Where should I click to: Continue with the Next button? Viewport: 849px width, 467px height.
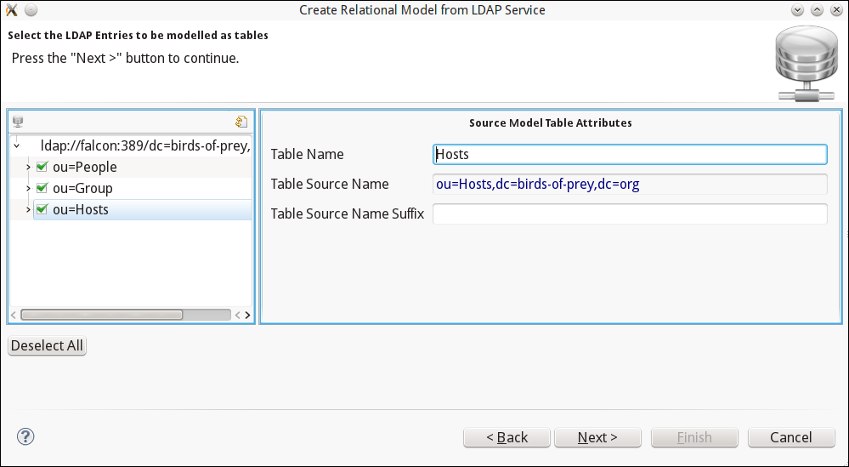(598, 437)
